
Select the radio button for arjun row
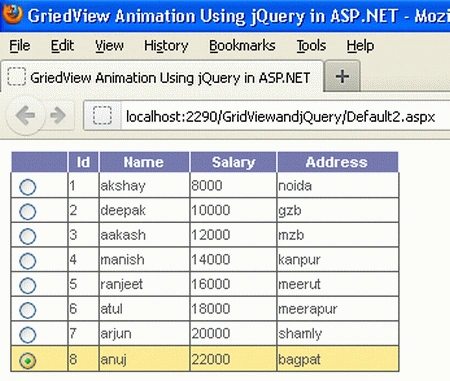pos(27,335)
